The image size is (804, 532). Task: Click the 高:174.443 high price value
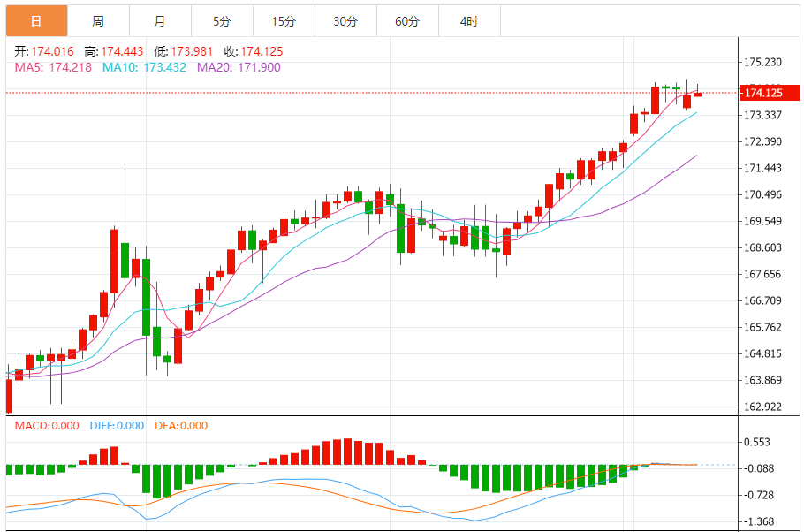tap(114, 51)
